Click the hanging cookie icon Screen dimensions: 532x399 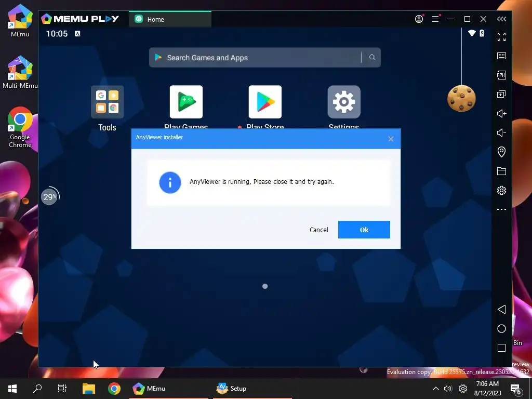(x=461, y=99)
